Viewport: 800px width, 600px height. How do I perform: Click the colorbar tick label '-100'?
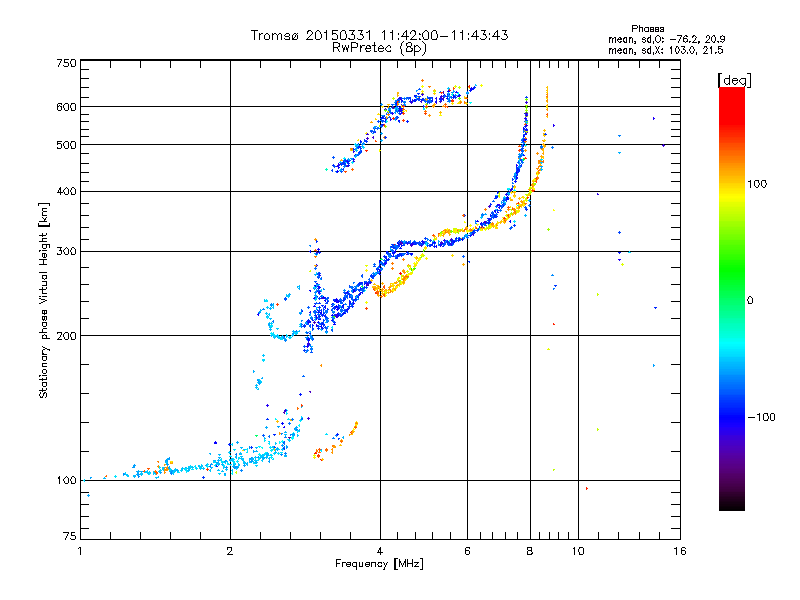coord(761,417)
